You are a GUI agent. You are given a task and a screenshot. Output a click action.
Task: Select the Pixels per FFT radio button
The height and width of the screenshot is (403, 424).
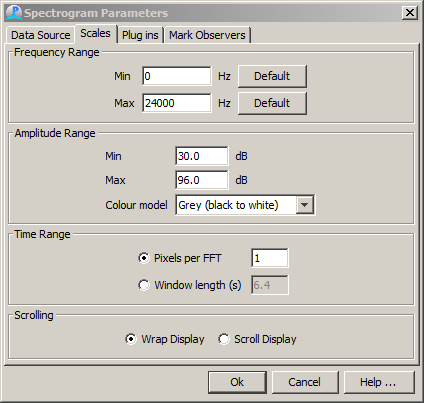[x=144, y=258]
